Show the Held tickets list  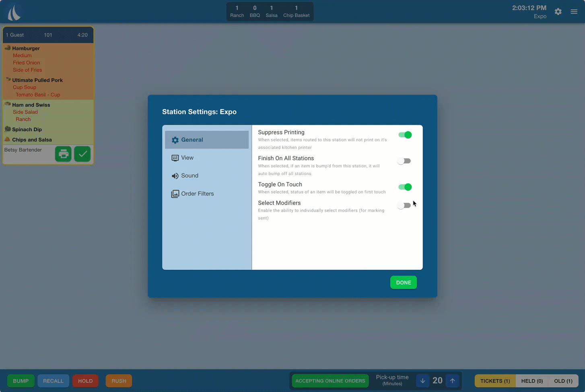(x=531, y=381)
